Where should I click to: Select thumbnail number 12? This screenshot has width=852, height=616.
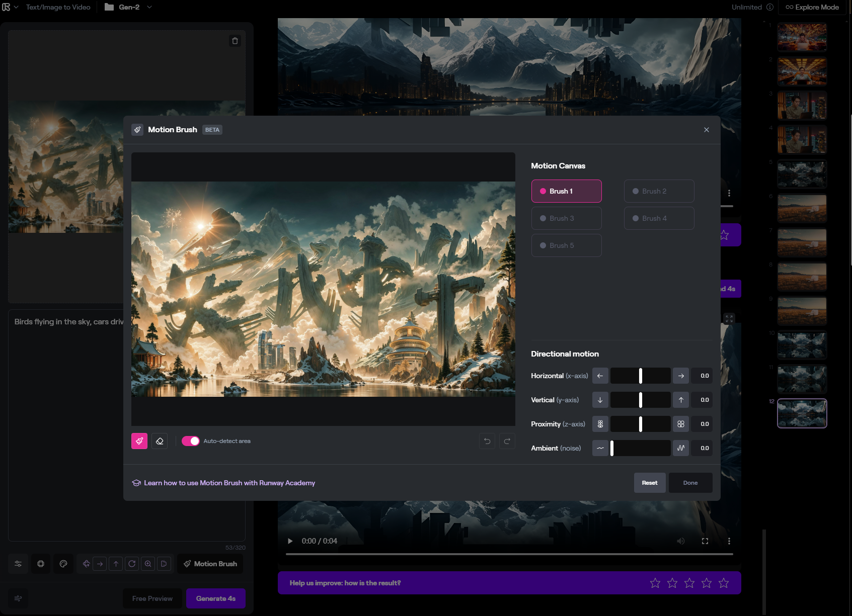point(802,413)
